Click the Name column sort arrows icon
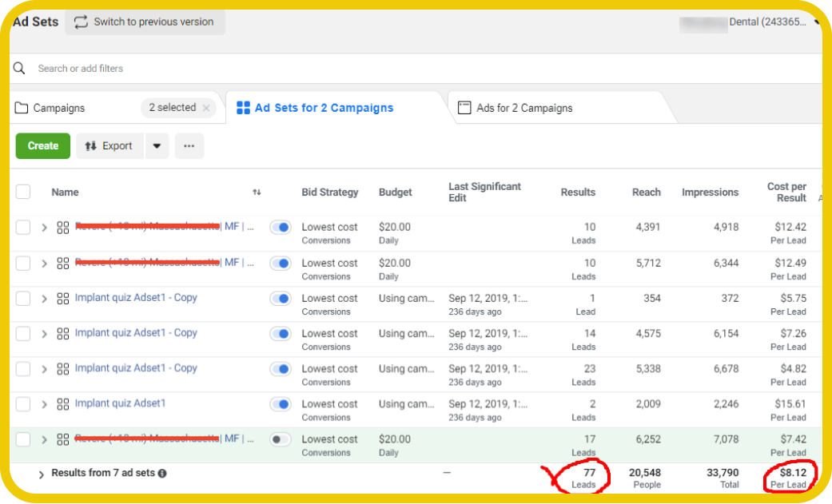 pyautogui.click(x=257, y=192)
